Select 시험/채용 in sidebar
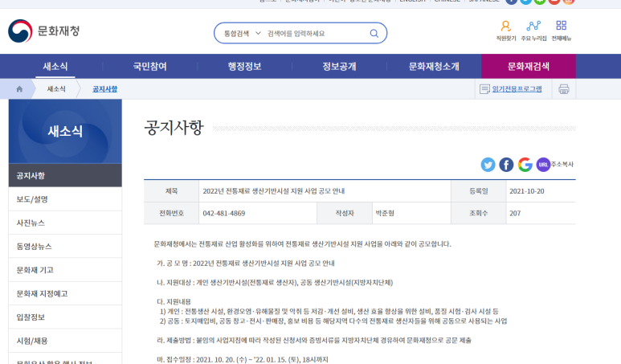 click(x=65, y=341)
